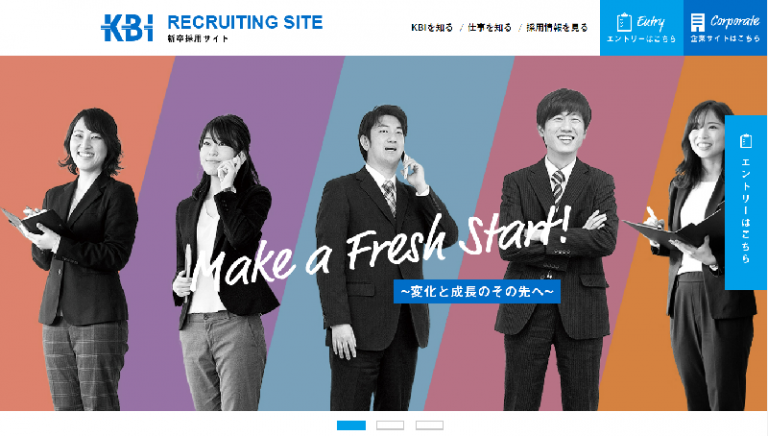Viewport: 768px width, 436px height.
Task: Open the 仕事を知る menu
Action: (x=489, y=28)
